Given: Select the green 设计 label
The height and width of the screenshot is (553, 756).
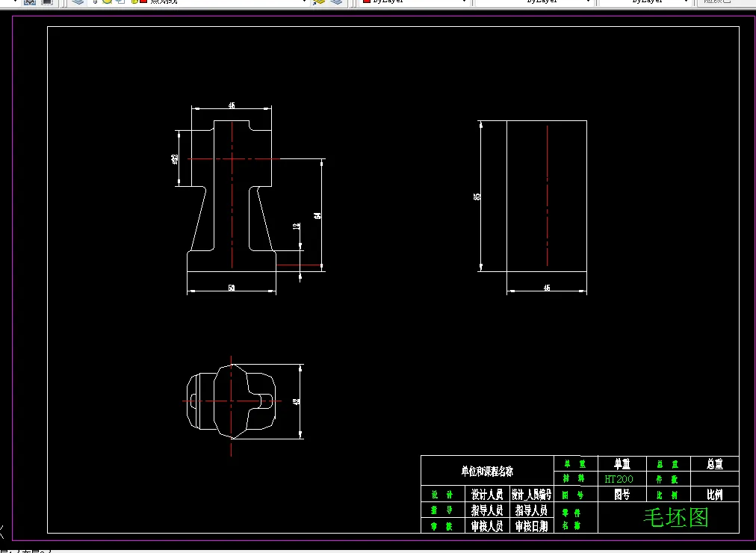Looking at the screenshot, I should [441, 495].
